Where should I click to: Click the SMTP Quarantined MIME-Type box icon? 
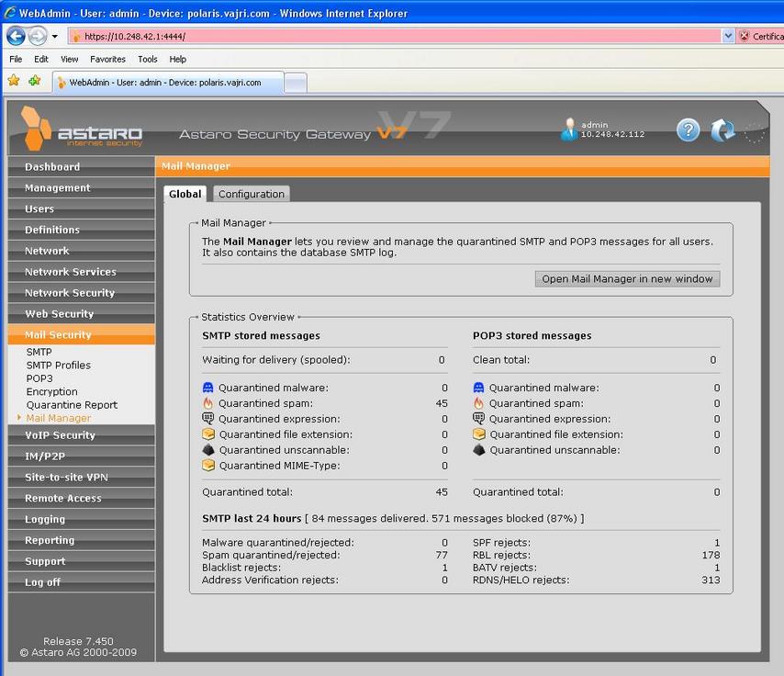pos(208,465)
